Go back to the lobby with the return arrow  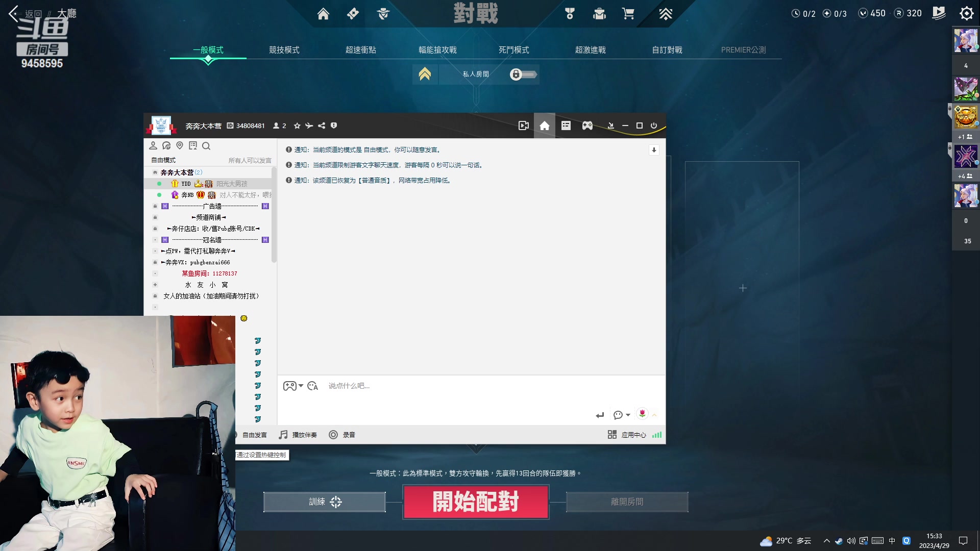[14, 13]
